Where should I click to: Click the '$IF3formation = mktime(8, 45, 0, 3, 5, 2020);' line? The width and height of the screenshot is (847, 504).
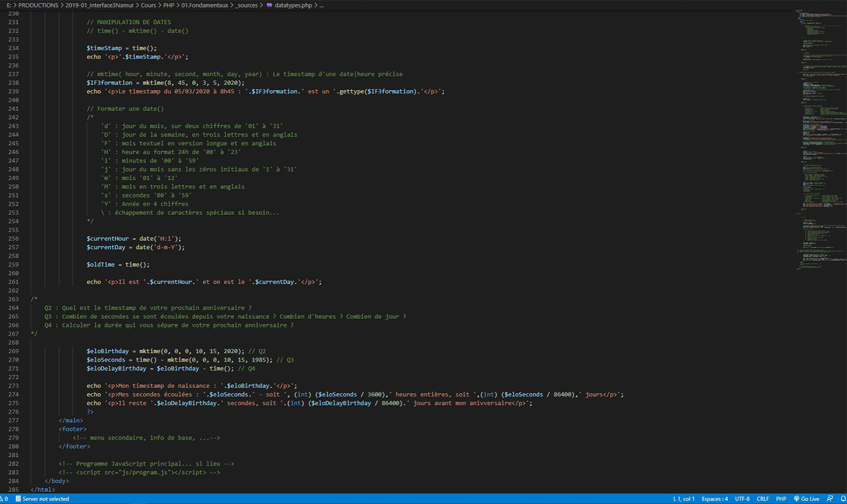tap(166, 83)
